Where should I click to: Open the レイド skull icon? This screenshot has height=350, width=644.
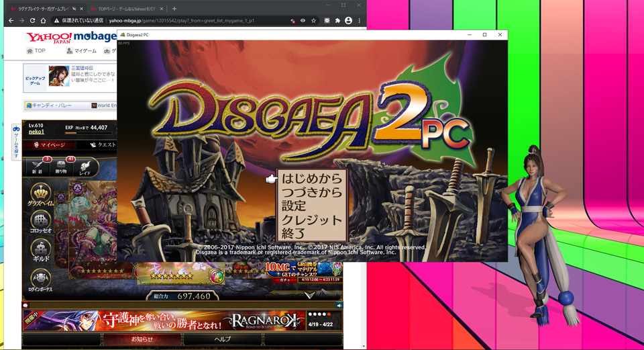(85, 167)
